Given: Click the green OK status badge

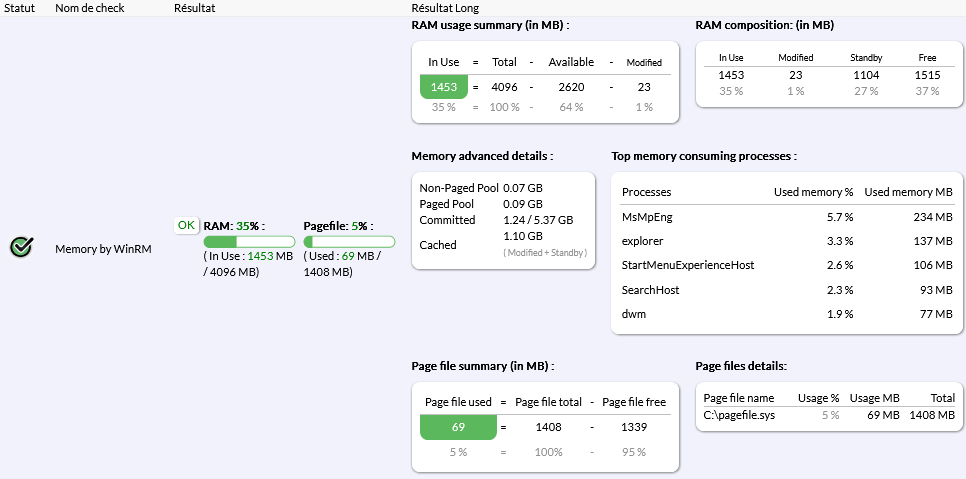Looking at the screenshot, I should point(186,226).
